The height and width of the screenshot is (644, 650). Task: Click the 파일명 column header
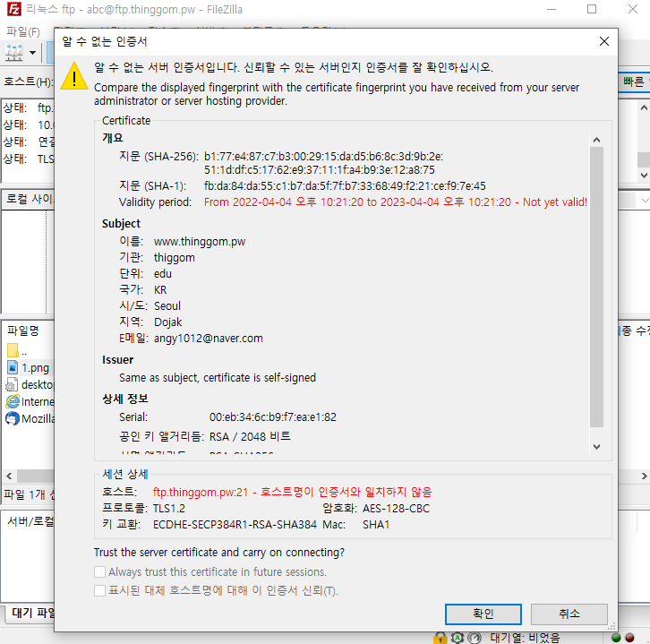click(23, 331)
